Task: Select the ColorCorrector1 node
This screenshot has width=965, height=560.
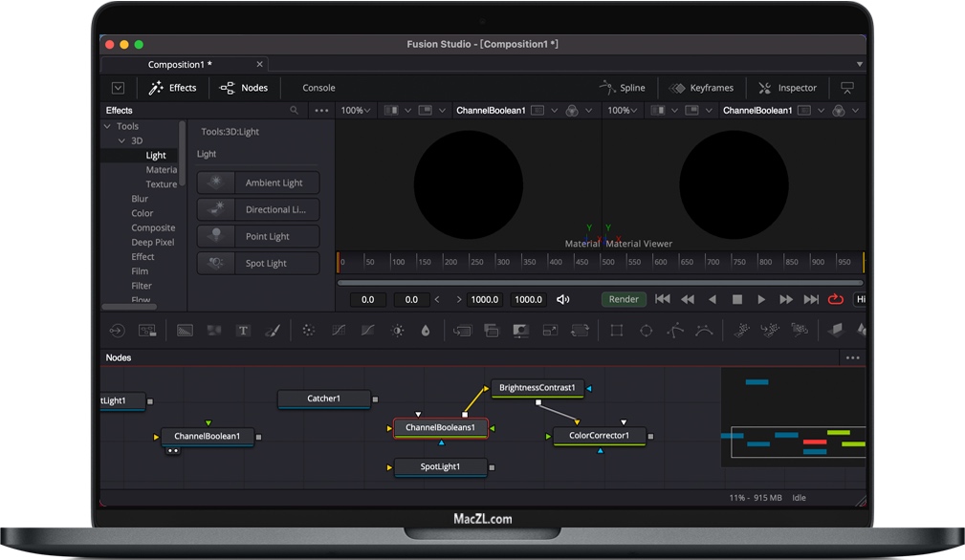Action: (x=599, y=436)
